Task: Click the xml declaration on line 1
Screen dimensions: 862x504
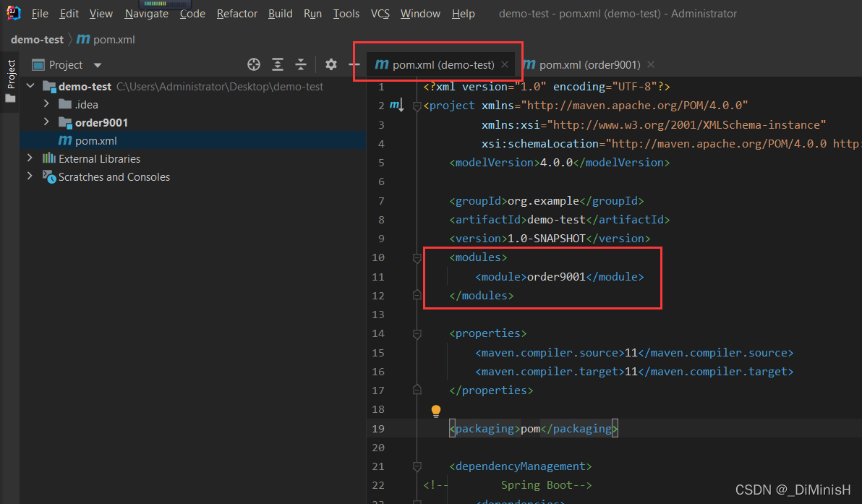Action: pos(547,87)
